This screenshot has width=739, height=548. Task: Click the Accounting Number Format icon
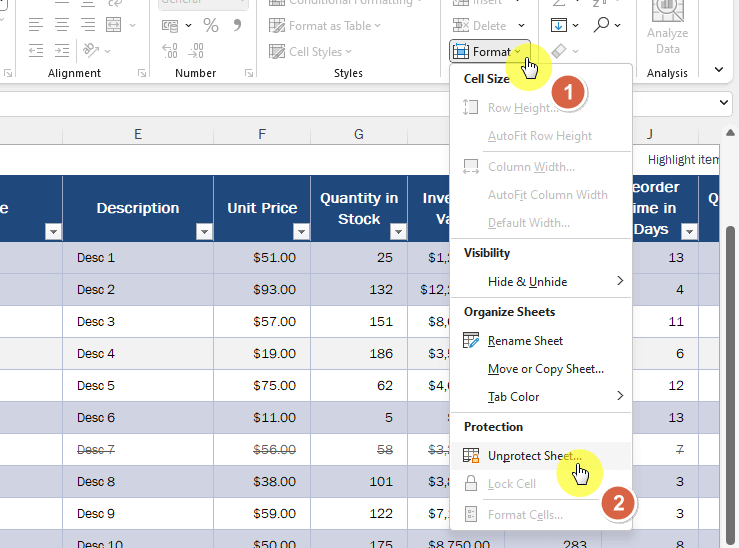[170, 25]
